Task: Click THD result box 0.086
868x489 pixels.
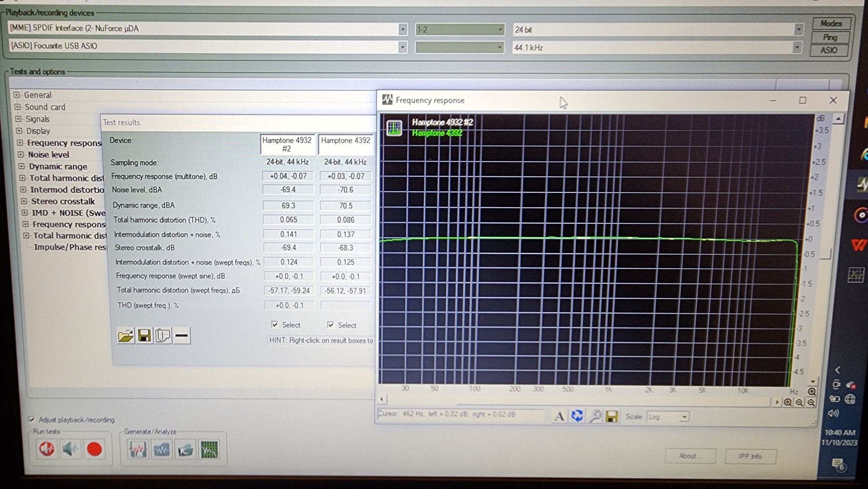Action: (346, 220)
